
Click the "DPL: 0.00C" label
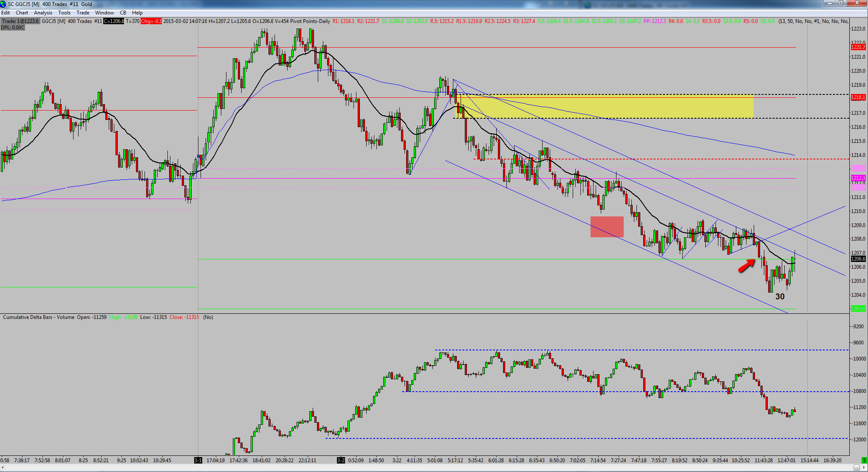(13, 28)
